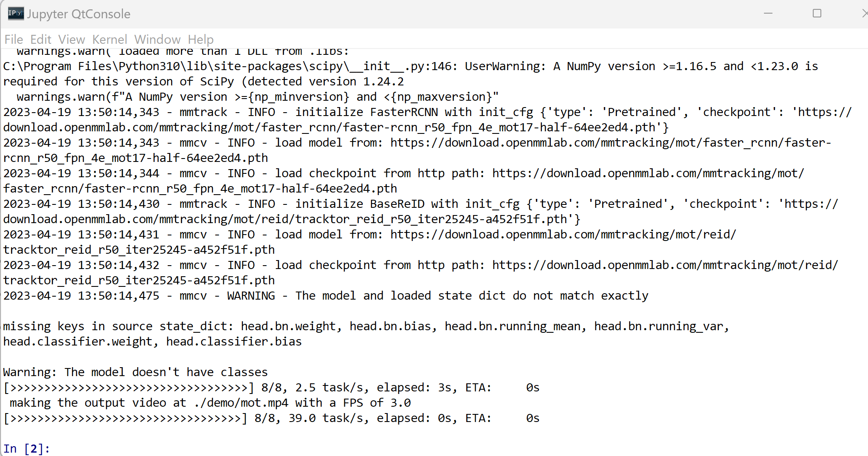Open the View menu

(71, 40)
